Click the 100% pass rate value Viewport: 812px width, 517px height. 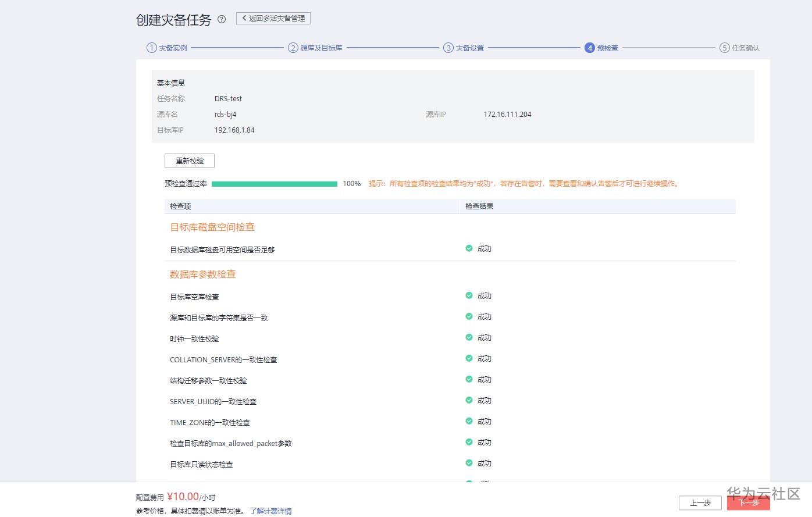(352, 184)
